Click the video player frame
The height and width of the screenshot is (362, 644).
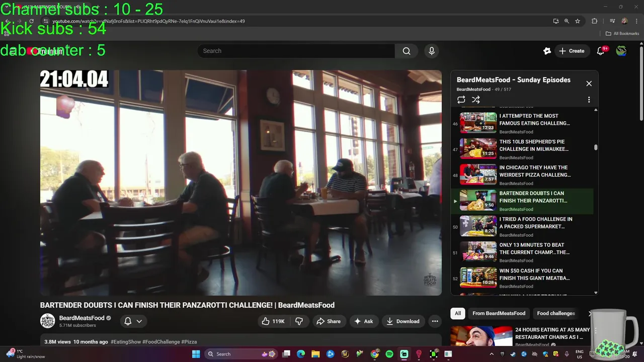241,183
